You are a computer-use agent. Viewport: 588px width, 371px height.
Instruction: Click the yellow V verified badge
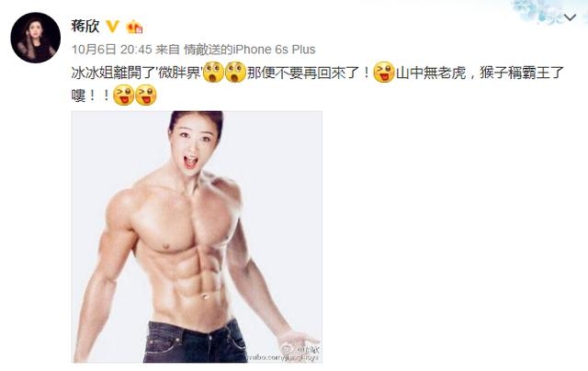pos(112,26)
